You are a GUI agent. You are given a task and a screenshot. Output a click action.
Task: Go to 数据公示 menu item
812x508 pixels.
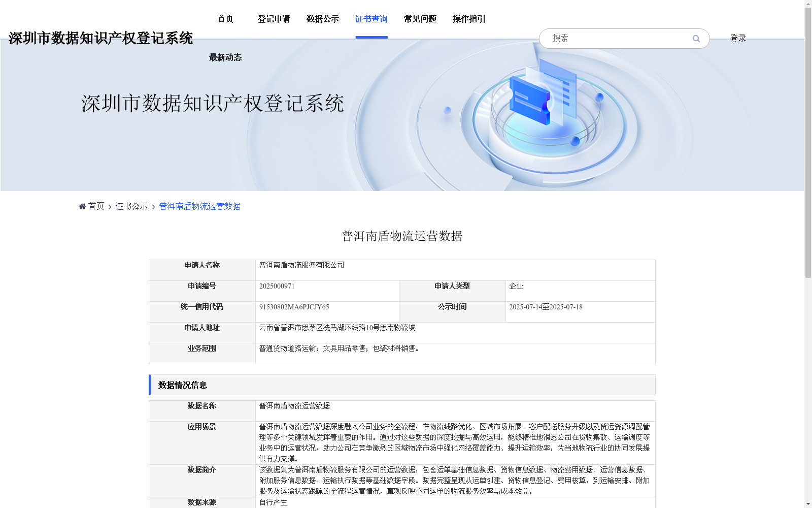pos(323,19)
